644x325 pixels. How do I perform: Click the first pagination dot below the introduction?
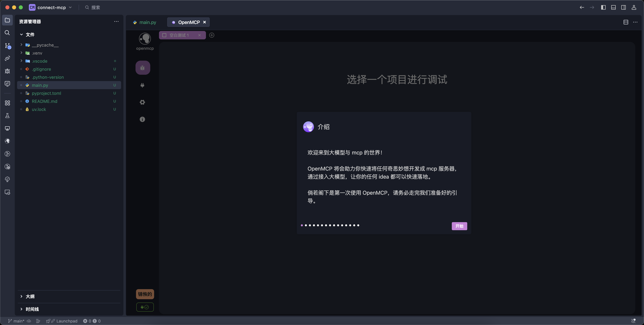pyautogui.click(x=302, y=225)
